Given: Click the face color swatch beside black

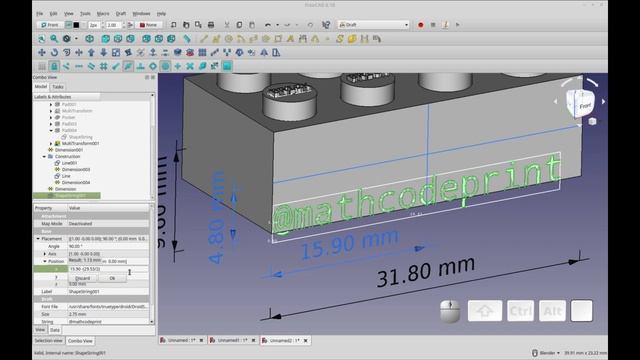Looking at the screenshot, I should click(84, 25).
